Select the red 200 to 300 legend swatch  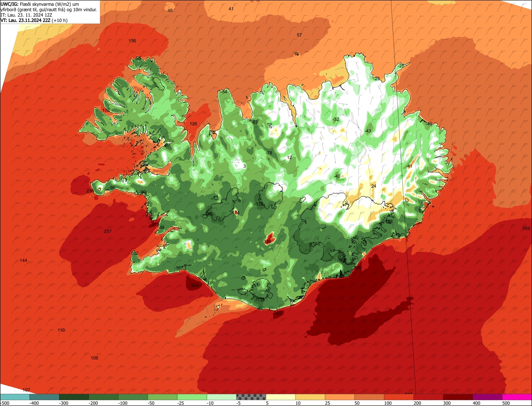[x=428, y=397]
